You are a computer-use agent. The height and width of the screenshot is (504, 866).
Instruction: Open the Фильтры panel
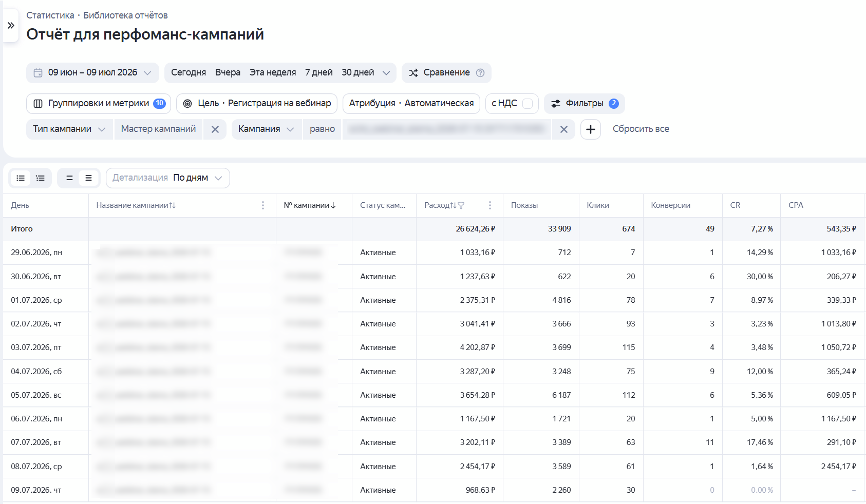tap(585, 103)
